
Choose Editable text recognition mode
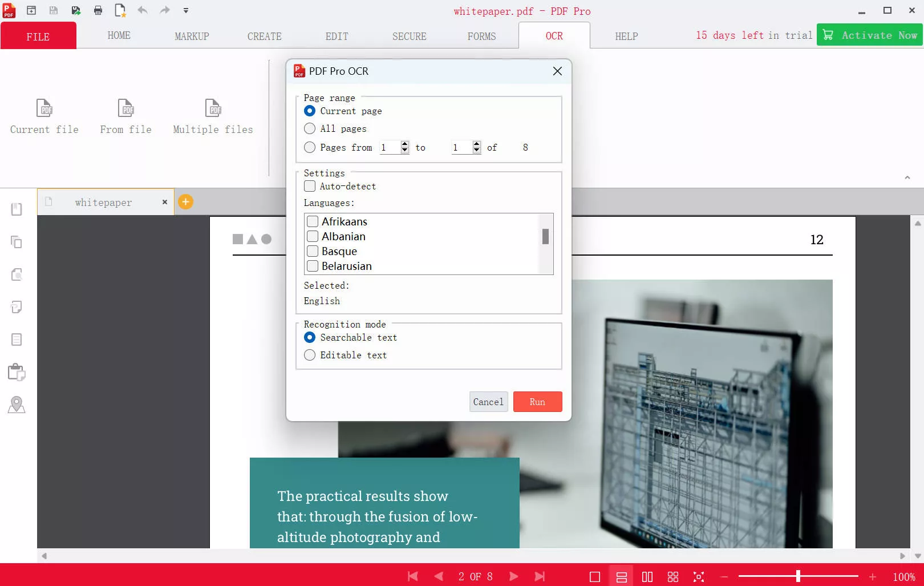pyautogui.click(x=310, y=355)
